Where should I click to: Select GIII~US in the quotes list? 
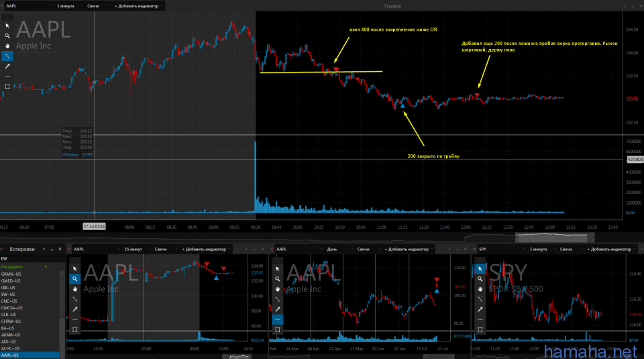click(x=30, y=287)
